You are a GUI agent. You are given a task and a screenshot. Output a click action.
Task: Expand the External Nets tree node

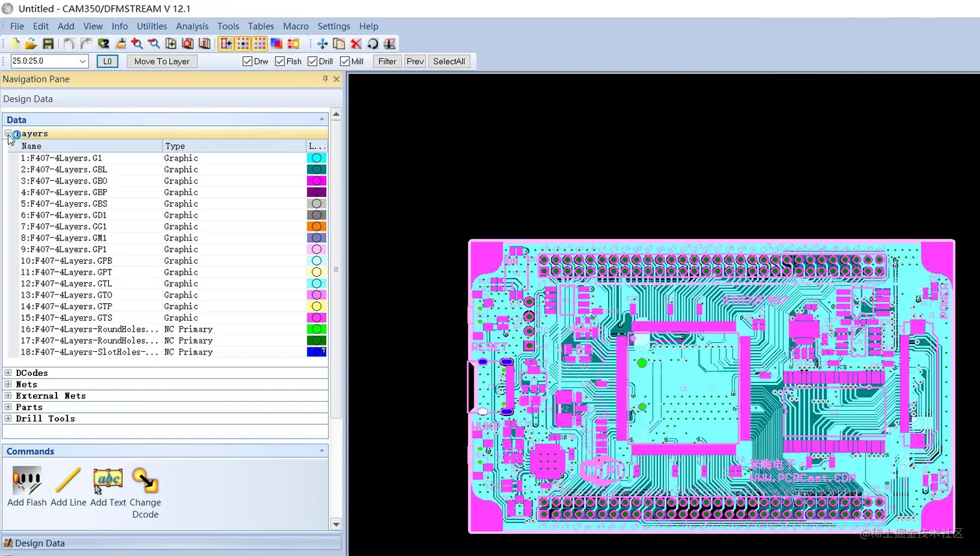(x=8, y=395)
